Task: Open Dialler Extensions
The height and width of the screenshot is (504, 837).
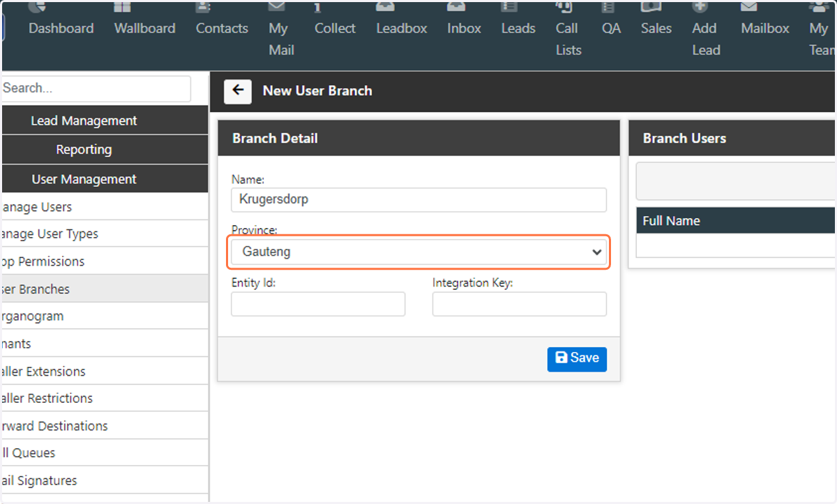Action: coord(105,371)
